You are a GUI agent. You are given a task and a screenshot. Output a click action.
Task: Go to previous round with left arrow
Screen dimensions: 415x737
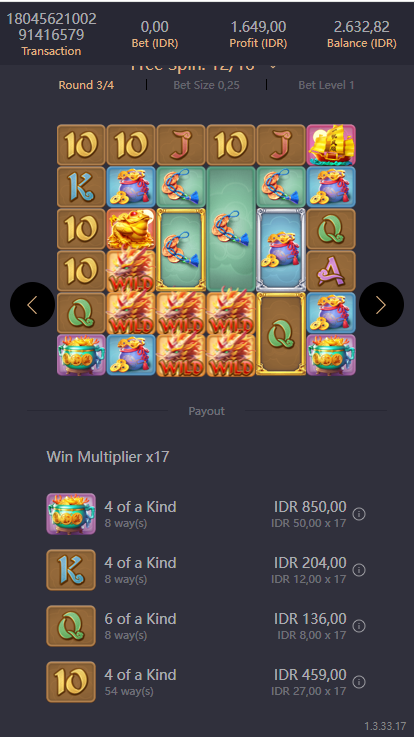(x=32, y=305)
